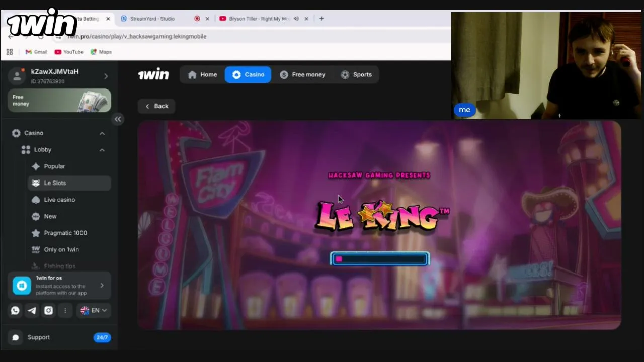Viewport: 644px width, 362px height.
Task: Show more social links via three-dot icon
Action: [x=65, y=311]
